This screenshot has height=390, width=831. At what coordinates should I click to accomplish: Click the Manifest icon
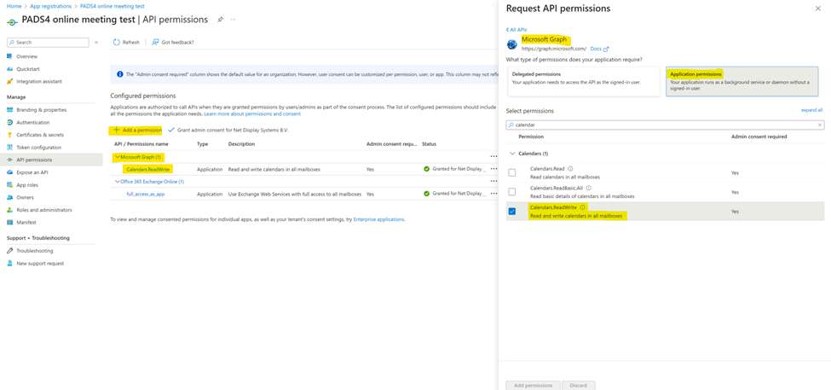[10, 222]
